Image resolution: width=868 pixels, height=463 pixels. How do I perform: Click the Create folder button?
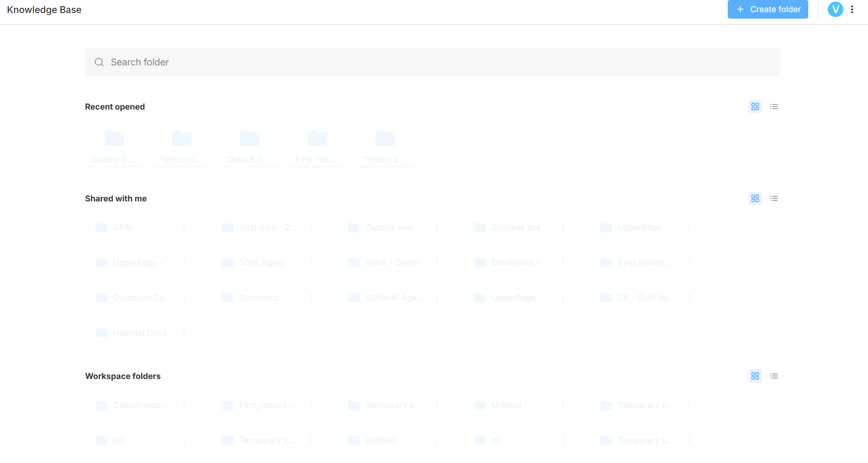tap(768, 10)
